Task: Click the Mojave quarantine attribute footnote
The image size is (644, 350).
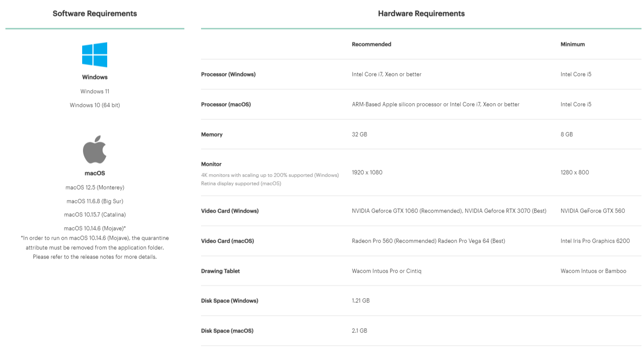Action: click(95, 247)
